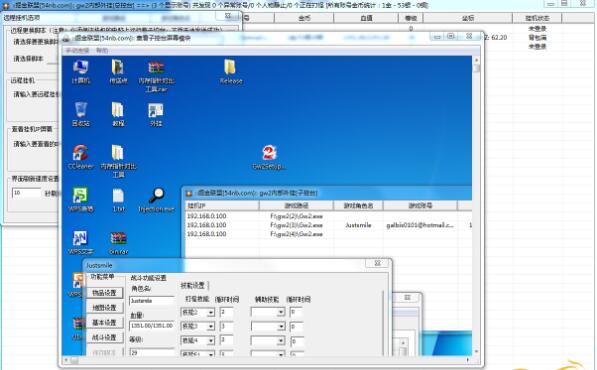
Task: Open the first menu in the viewer window
Action: click(x=77, y=51)
